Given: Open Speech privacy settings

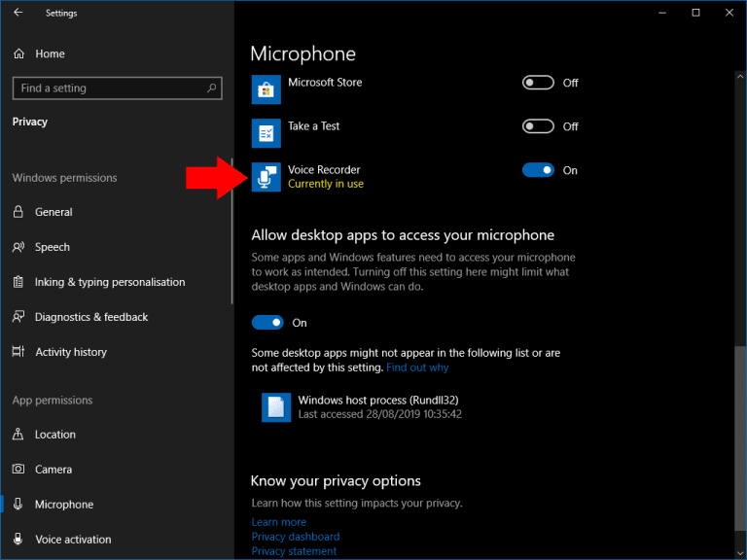Looking at the screenshot, I should coord(53,247).
